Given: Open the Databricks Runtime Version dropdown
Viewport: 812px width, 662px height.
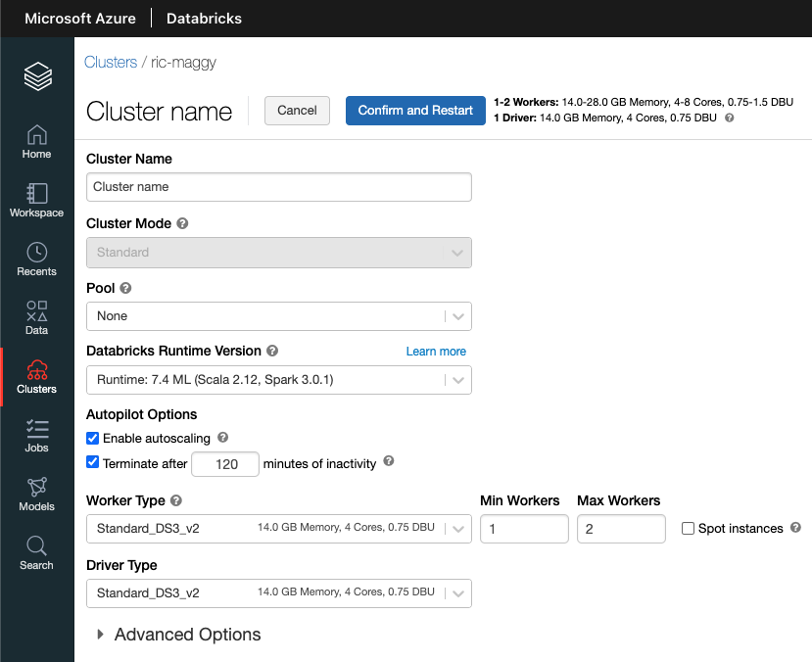Looking at the screenshot, I should click(278, 379).
